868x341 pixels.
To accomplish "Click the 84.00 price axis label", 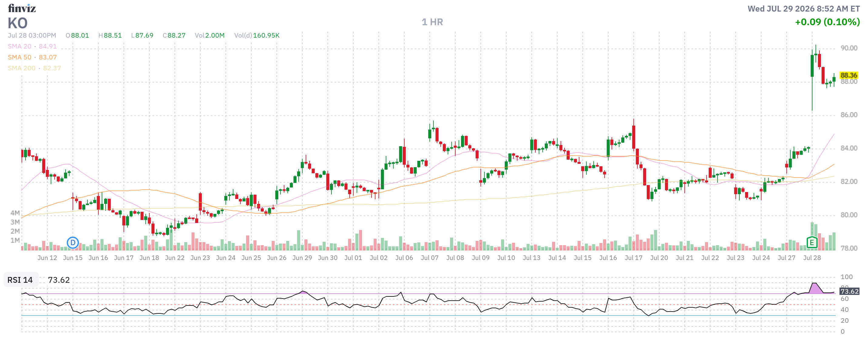I will (x=849, y=148).
